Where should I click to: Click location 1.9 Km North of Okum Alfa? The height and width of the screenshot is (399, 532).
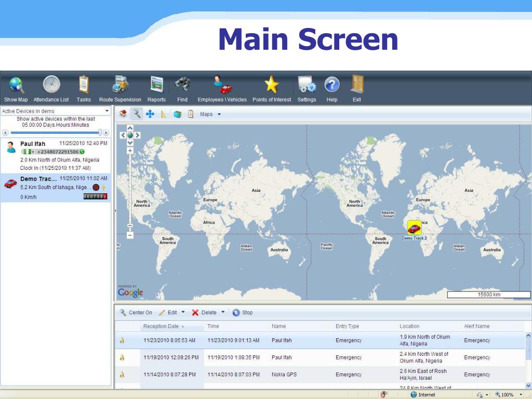tap(424, 340)
